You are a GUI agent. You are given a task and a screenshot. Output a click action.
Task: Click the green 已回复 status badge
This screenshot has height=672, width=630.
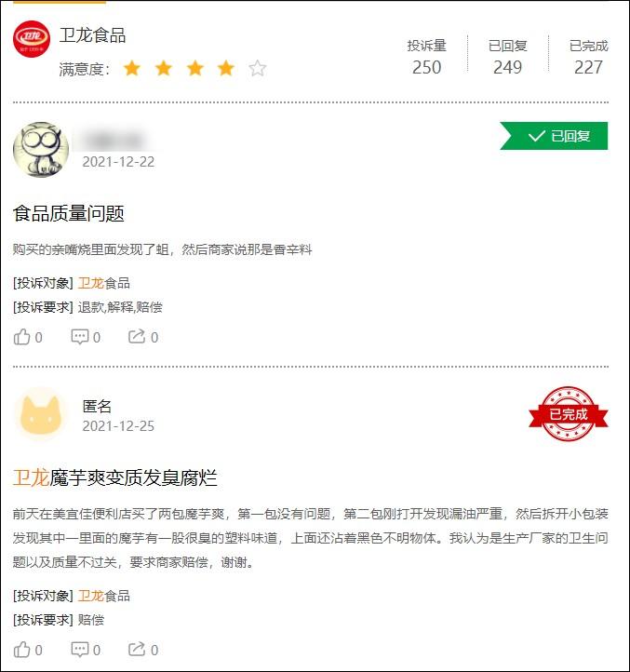point(554,136)
